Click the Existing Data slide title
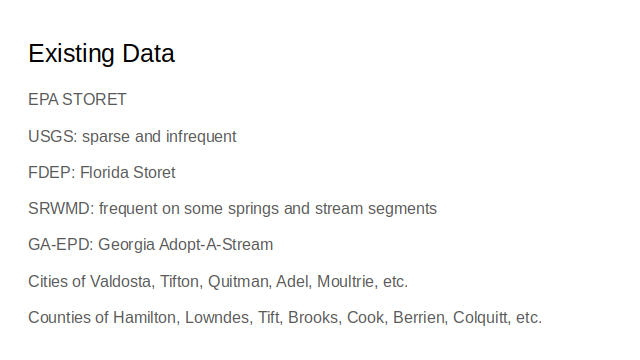This screenshot has width=640, height=360. click(x=102, y=54)
